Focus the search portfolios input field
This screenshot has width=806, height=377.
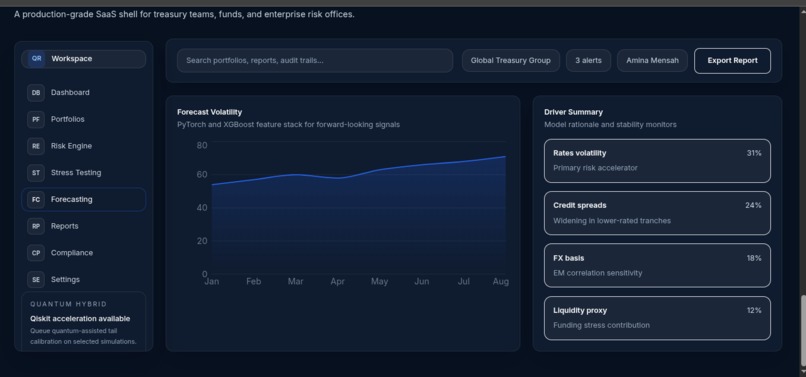[315, 61]
